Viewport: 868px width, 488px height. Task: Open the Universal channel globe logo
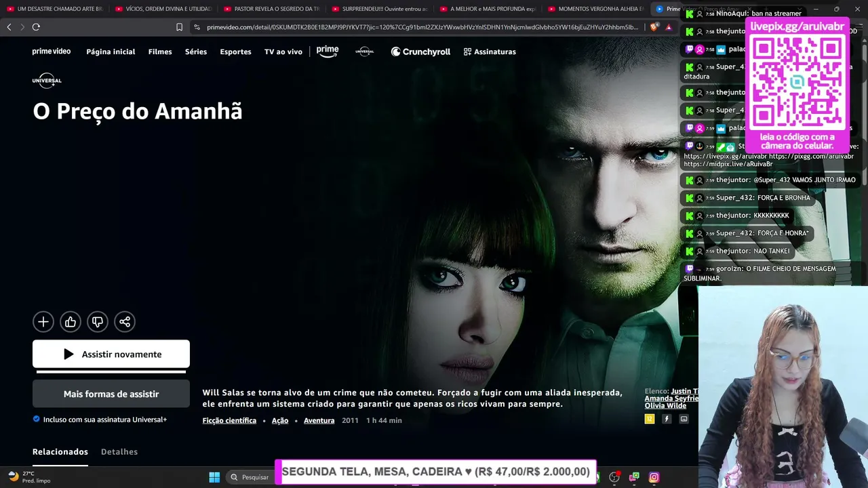point(365,52)
